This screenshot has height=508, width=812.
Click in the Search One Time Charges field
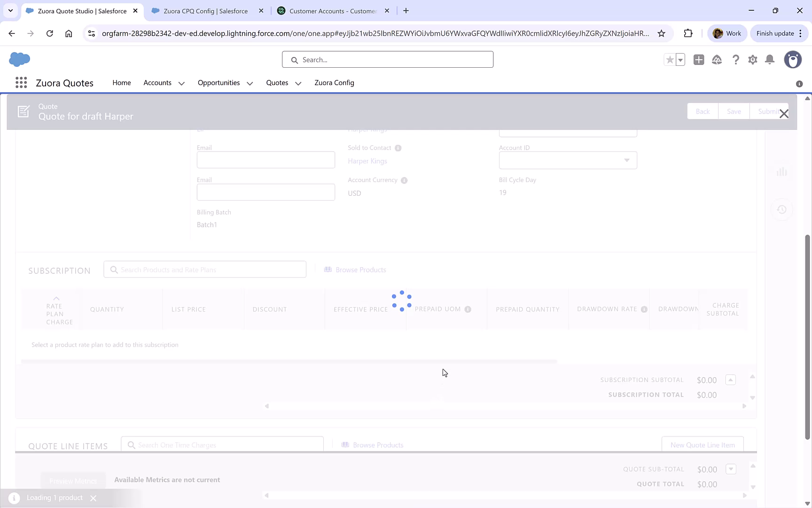(x=222, y=444)
